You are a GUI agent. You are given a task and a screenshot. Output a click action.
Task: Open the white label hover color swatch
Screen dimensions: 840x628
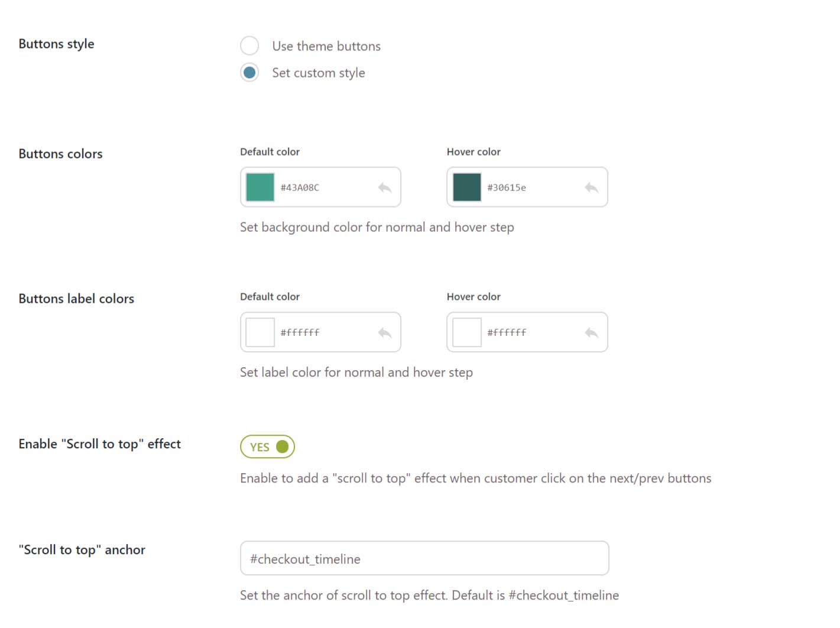(467, 332)
